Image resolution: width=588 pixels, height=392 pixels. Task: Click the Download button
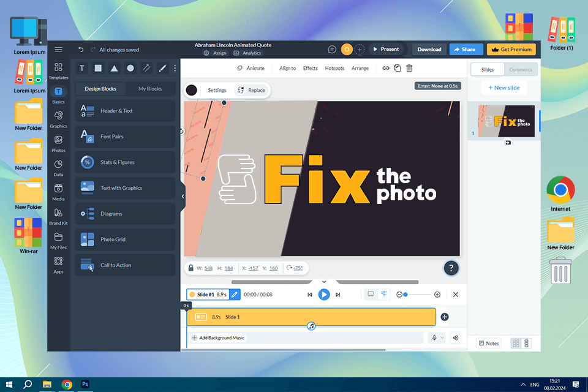429,50
